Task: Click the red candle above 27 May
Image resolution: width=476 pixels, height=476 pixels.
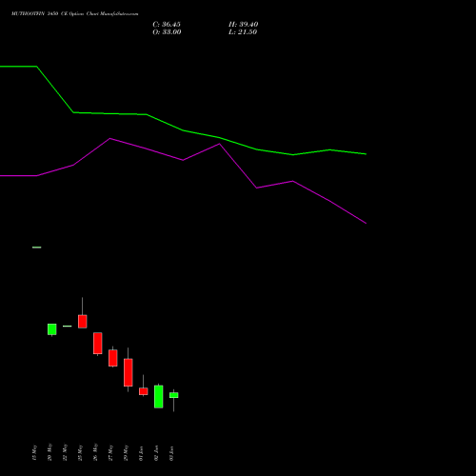Action: pos(113,358)
